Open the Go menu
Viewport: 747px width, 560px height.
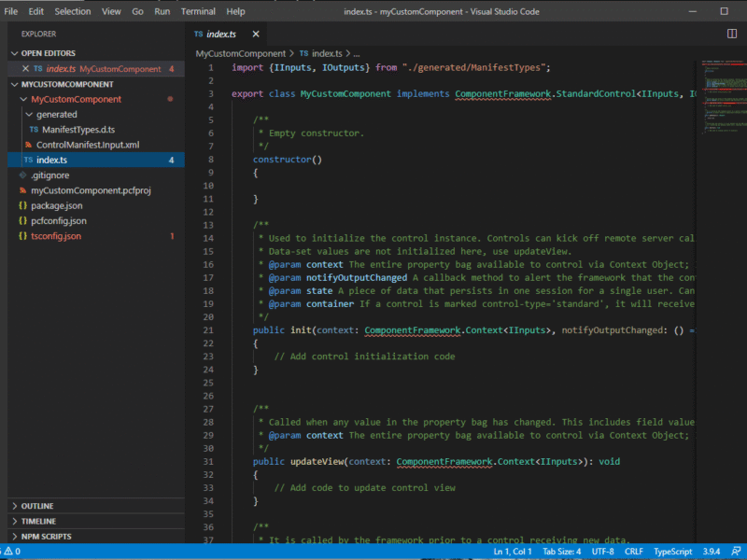pyautogui.click(x=137, y=11)
